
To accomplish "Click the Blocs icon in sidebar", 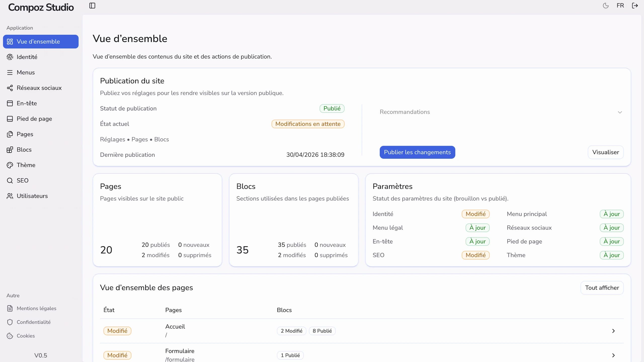I will click(10, 150).
